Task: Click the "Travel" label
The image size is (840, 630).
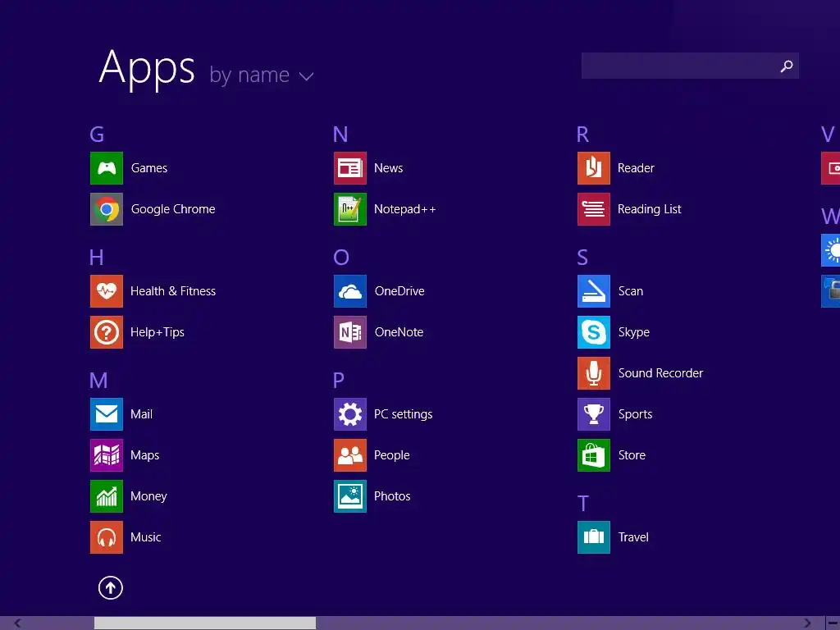Action: pyautogui.click(x=633, y=537)
